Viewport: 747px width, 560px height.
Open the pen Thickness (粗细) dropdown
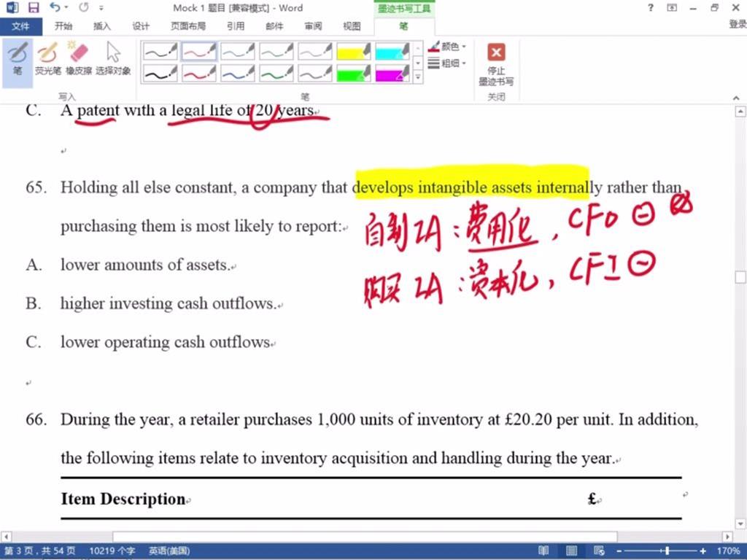click(448, 63)
